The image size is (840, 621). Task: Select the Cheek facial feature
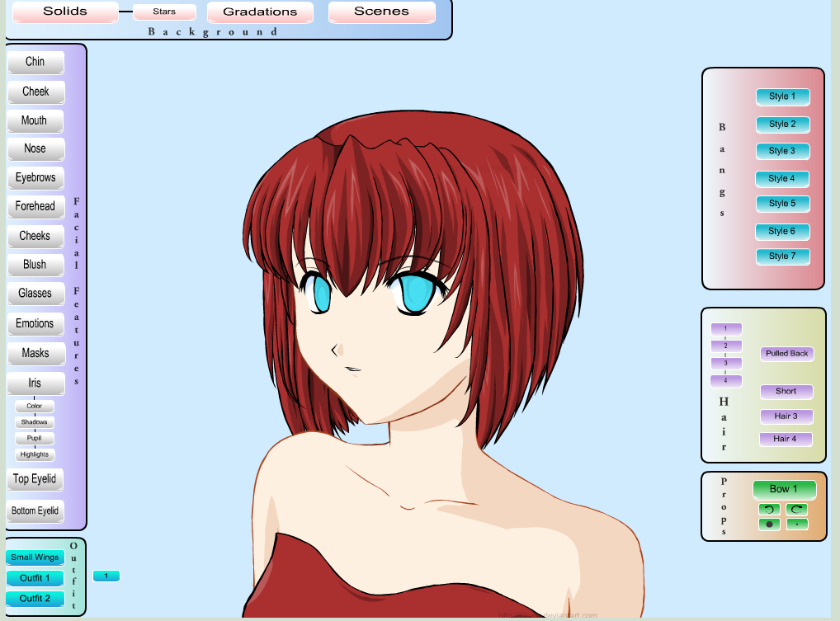[35, 92]
